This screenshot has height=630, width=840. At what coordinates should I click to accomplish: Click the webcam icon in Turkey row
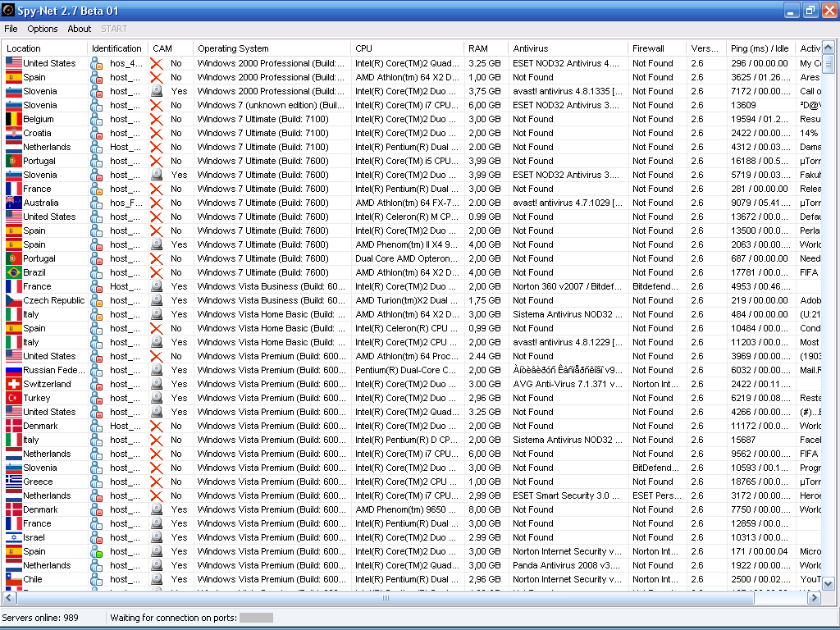[x=157, y=398]
